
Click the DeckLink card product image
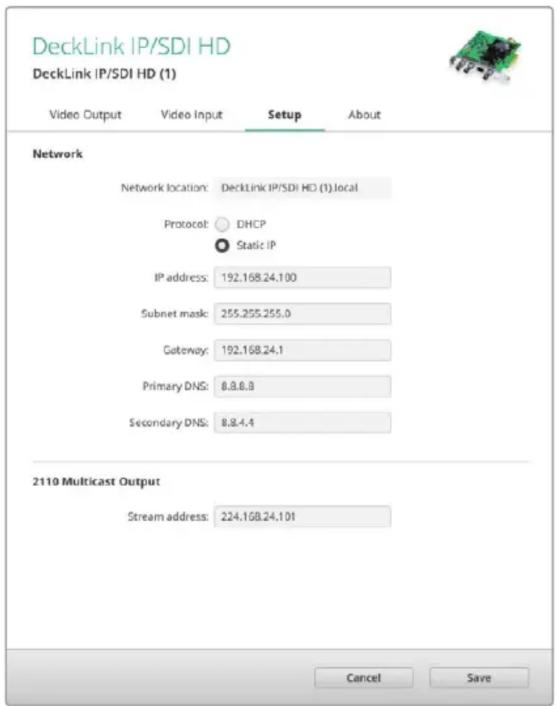485,56
